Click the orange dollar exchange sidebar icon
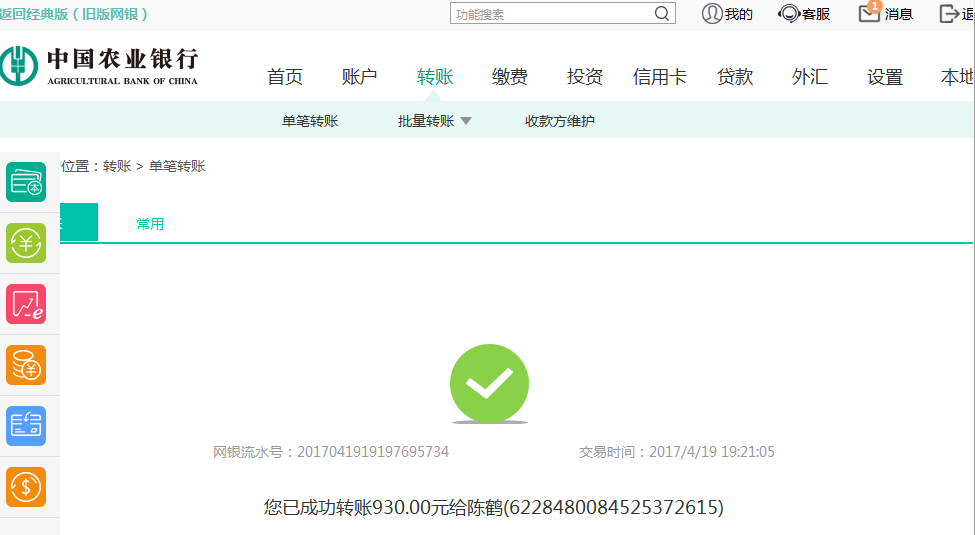 point(26,487)
